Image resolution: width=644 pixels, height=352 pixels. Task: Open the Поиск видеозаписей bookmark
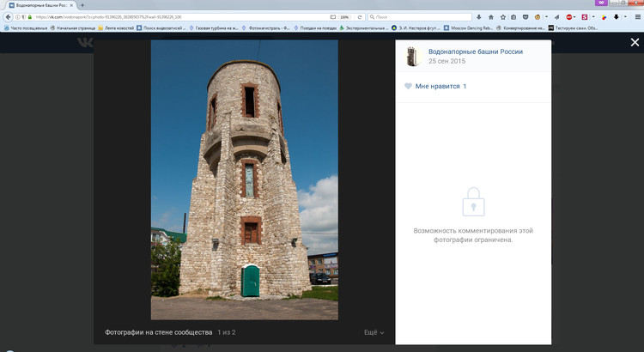[x=161, y=28]
